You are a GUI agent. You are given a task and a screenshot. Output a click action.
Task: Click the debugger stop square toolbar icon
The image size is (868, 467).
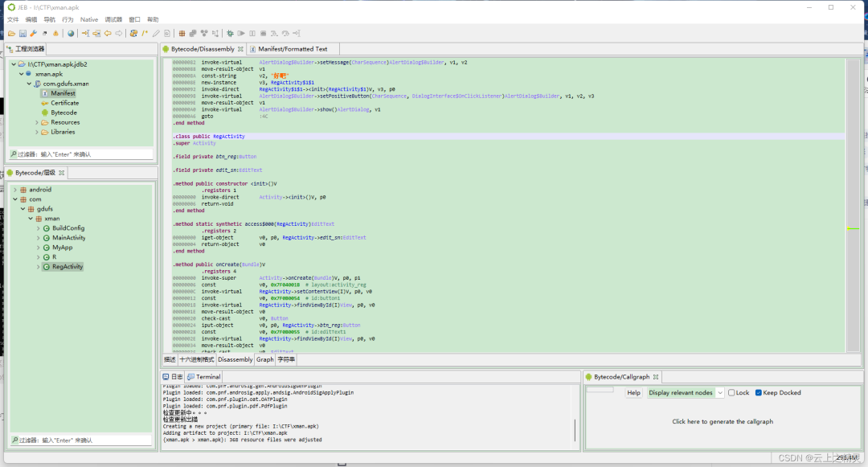tap(264, 33)
